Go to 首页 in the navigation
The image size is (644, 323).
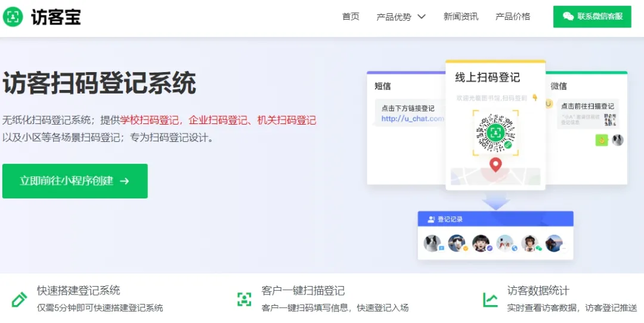pos(351,17)
